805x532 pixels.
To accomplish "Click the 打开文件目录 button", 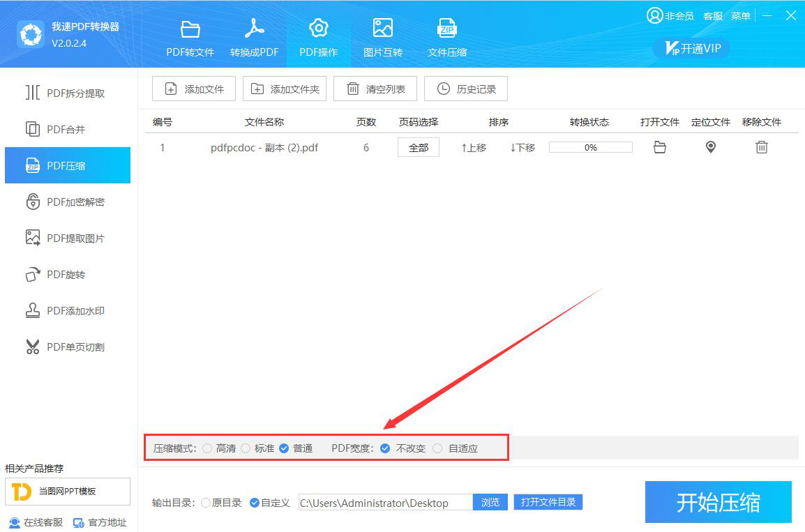I will 548,502.
